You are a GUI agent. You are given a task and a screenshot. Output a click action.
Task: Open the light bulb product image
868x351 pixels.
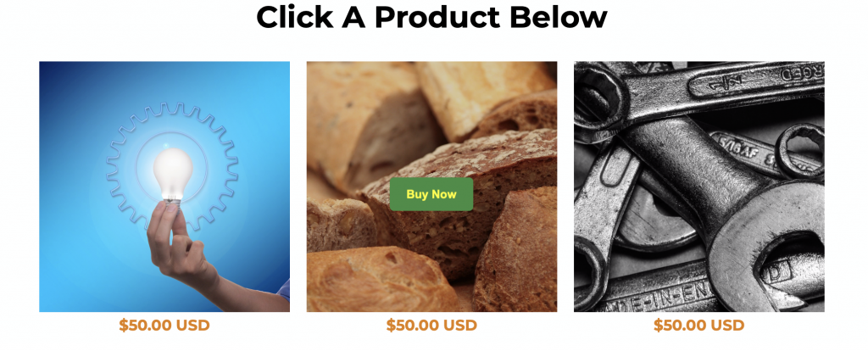pyautogui.click(x=164, y=187)
